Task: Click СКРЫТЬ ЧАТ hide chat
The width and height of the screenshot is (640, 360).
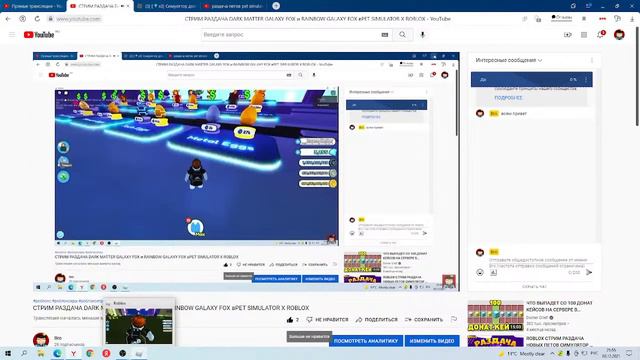Action: (534, 287)
